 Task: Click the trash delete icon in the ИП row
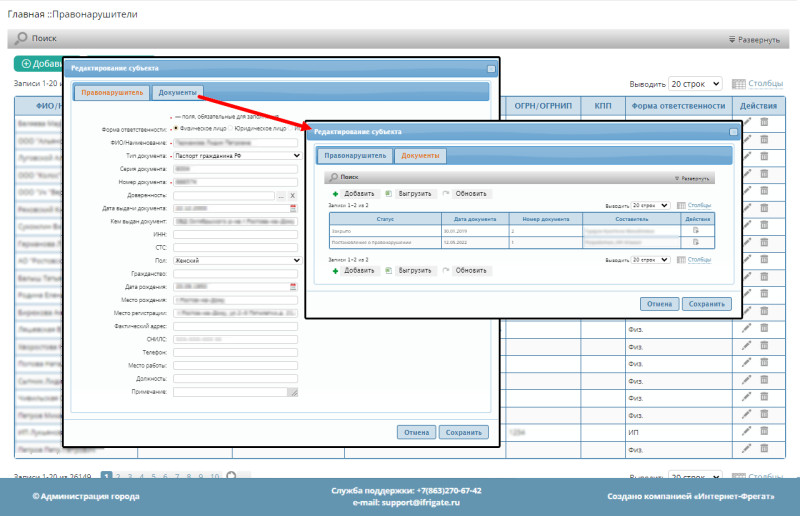765,433
